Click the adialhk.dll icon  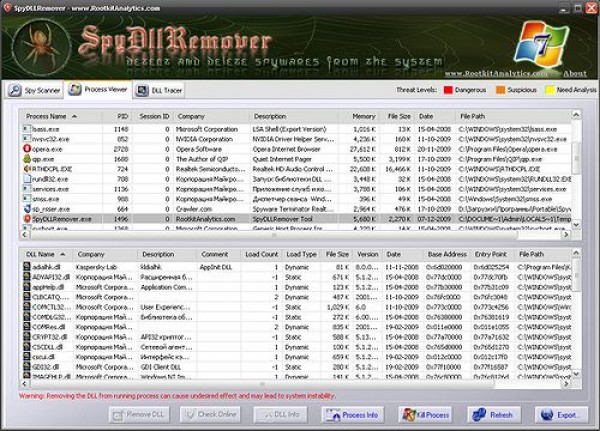[26, 267]
